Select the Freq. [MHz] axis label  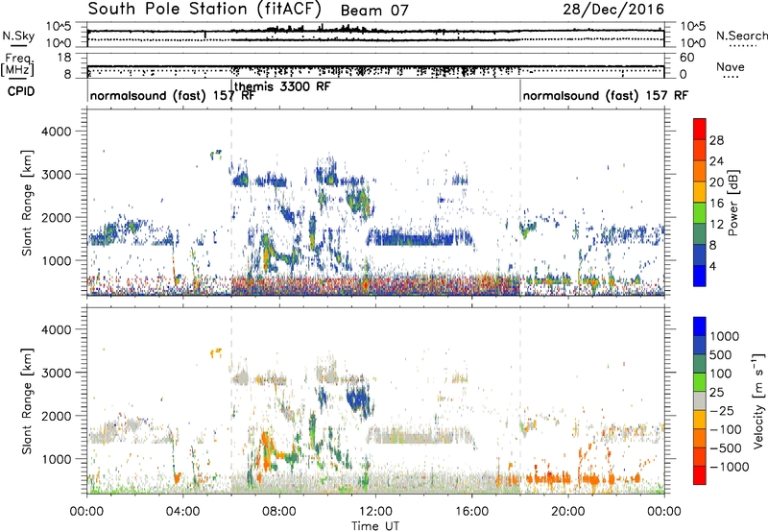click(17, 65)
